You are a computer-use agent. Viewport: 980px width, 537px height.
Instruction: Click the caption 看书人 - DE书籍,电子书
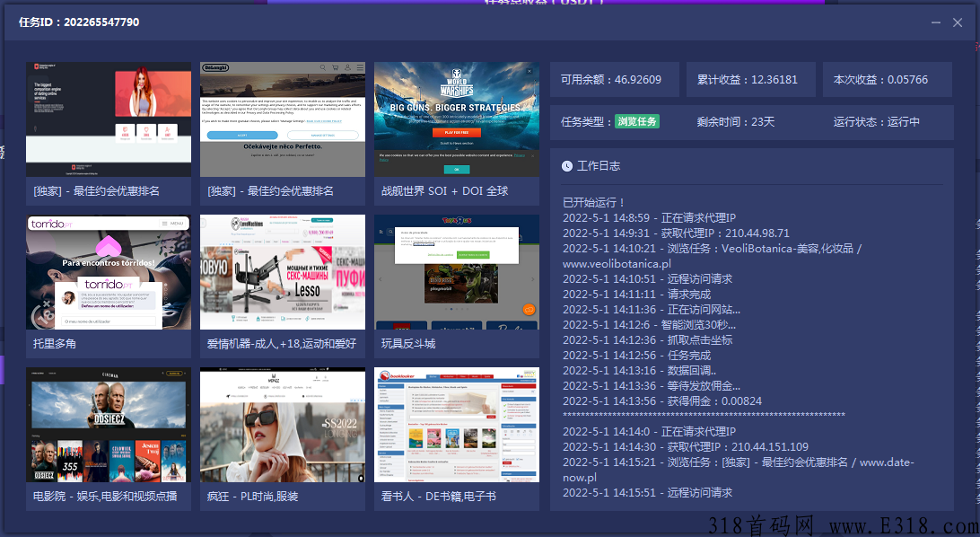point(439,497)
